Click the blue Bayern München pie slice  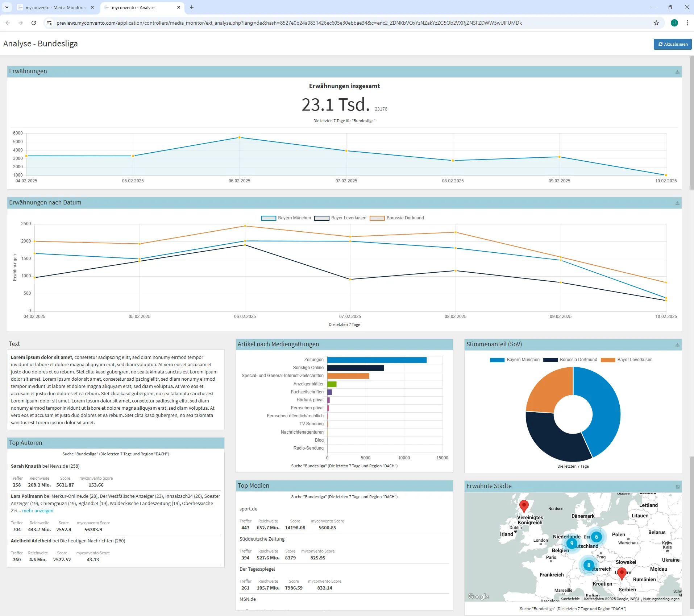tap(602, 410)
